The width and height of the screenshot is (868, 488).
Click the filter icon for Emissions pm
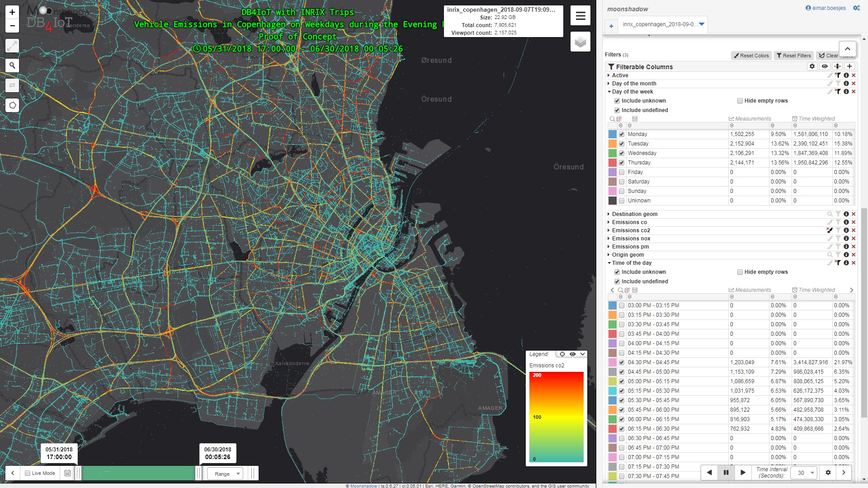click(838, 247)
